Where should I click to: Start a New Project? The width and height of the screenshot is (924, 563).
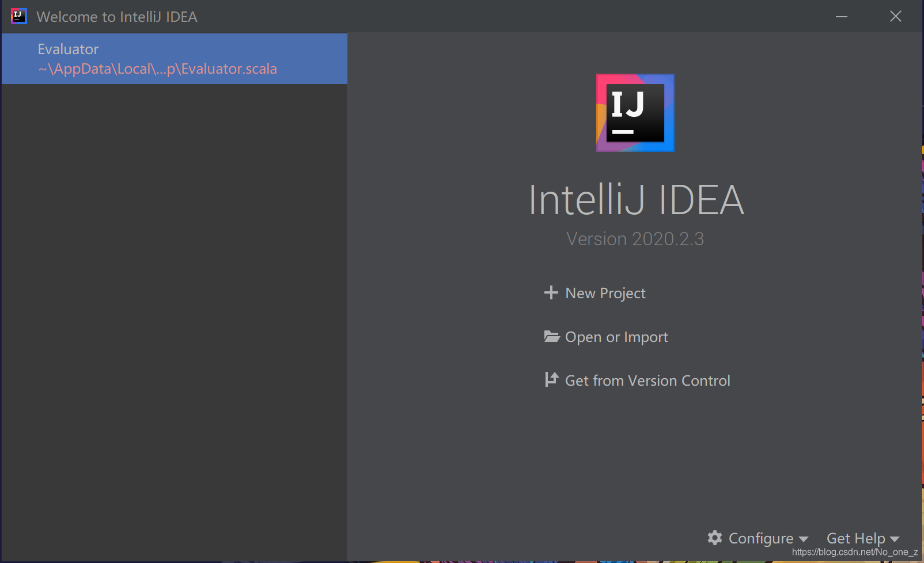(x=605, y=293)
